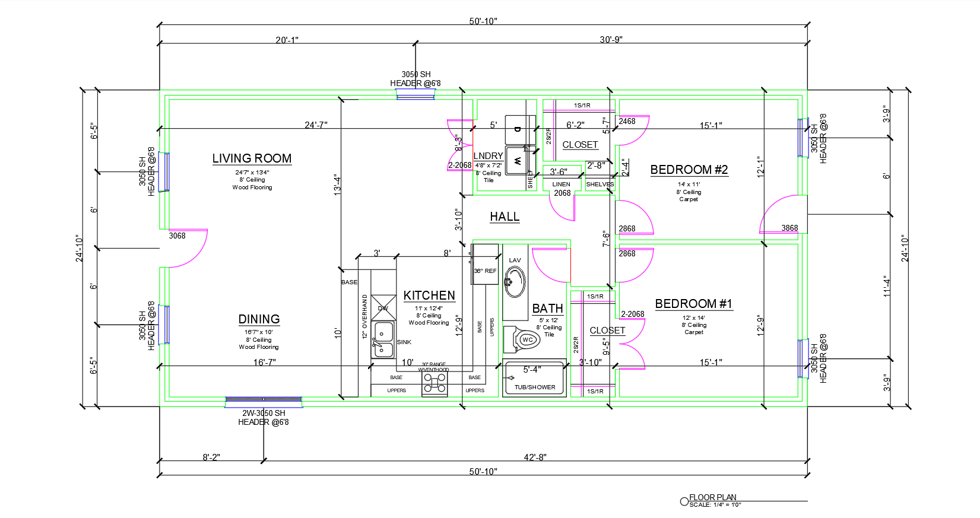Select the LINEN closet label
This screenshot has width=980, height=518.
click(x=562, y=184)
